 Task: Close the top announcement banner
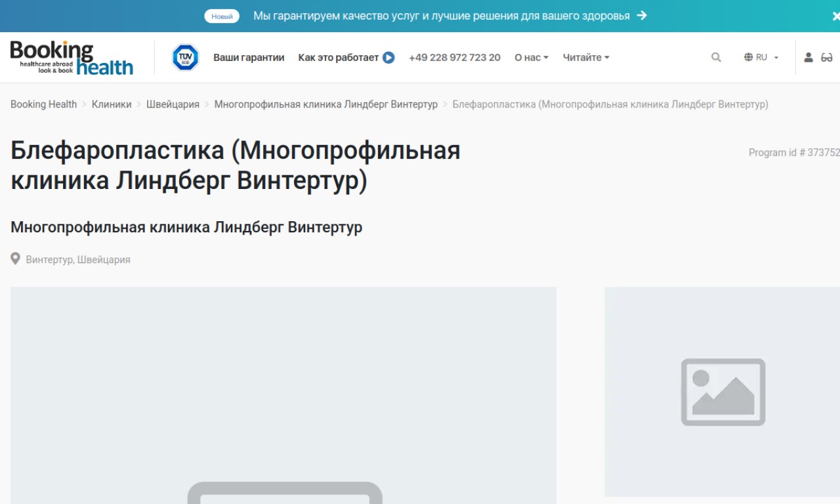tap(836, 16)
